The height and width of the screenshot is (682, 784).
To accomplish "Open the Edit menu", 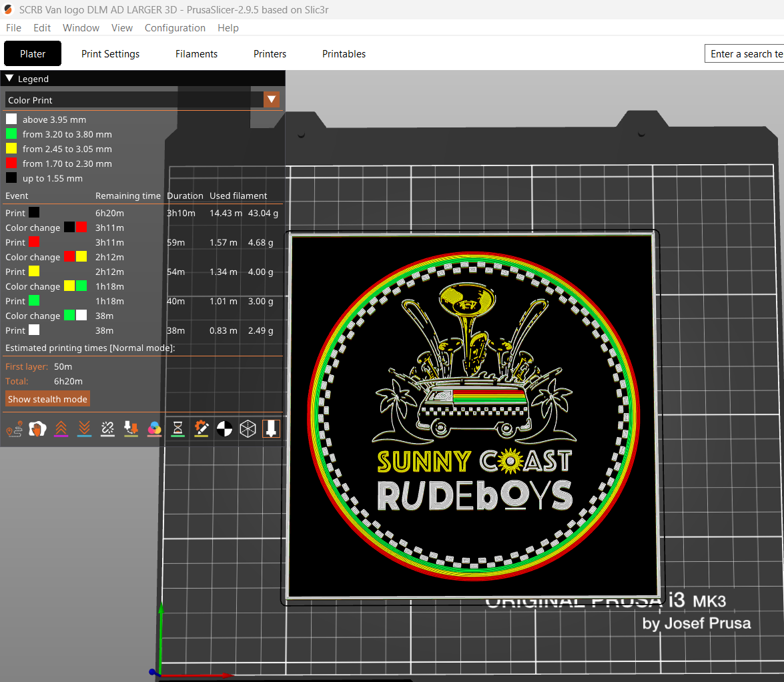I will tap(42, 28).
